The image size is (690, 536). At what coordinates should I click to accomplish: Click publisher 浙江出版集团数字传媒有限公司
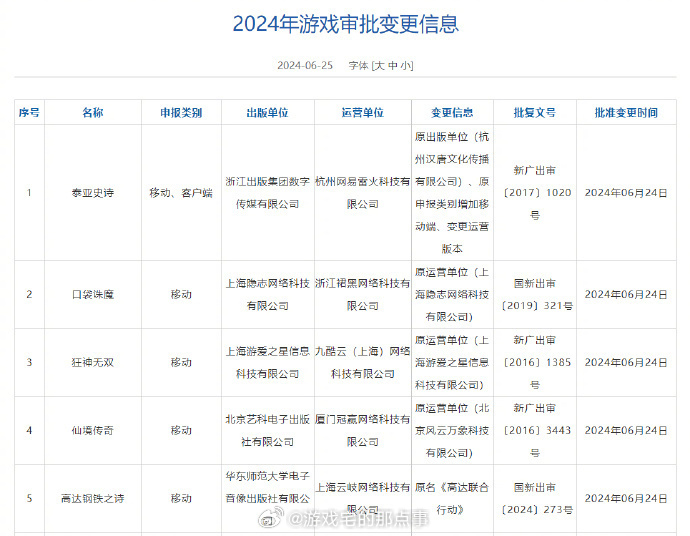click(268, 193)
